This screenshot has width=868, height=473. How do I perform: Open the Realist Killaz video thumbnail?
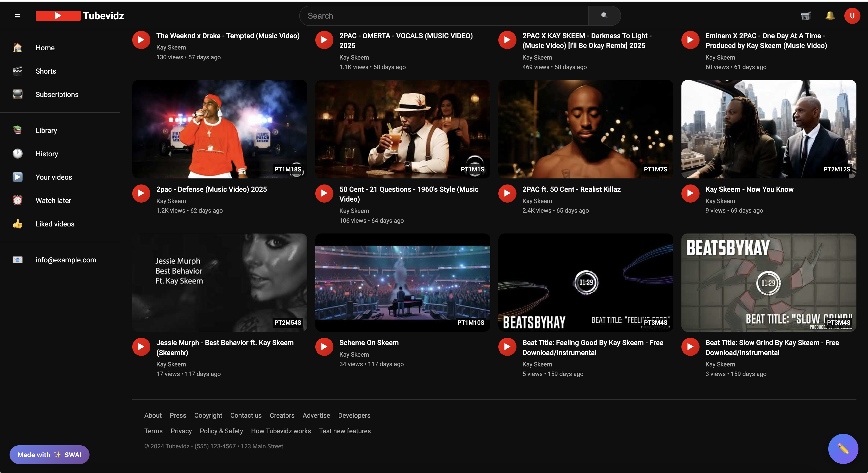[x=586, y=129]
